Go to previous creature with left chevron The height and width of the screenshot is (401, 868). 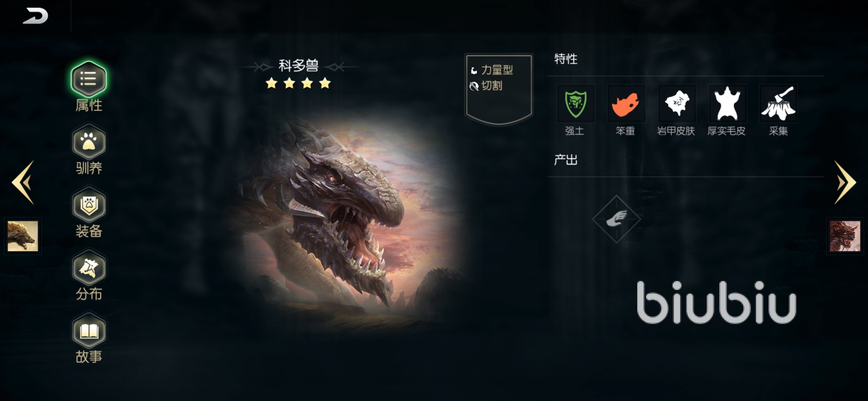click(23, 182)
